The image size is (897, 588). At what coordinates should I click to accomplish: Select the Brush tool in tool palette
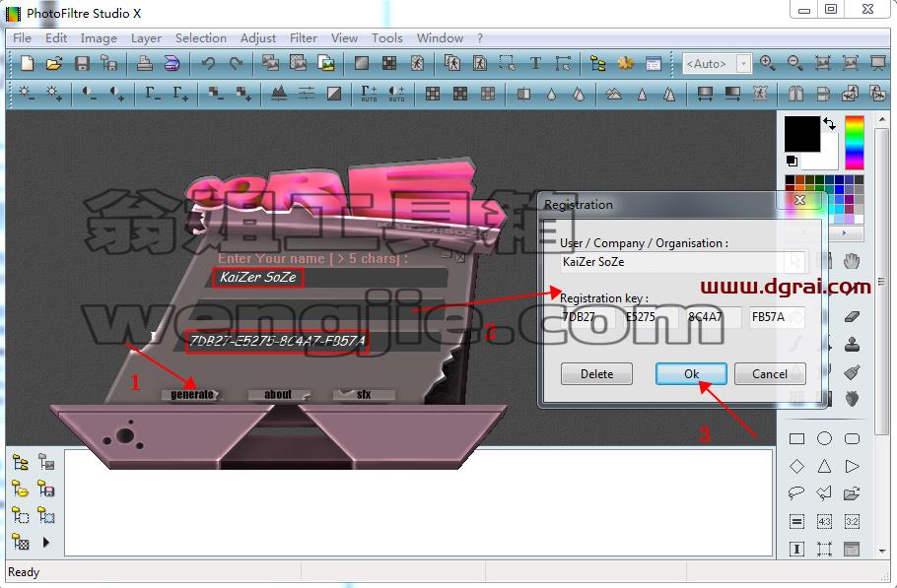[852, 372]
